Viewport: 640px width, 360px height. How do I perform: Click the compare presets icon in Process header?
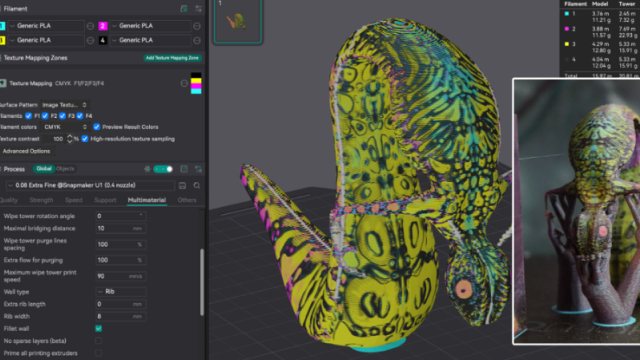[147, 169]
